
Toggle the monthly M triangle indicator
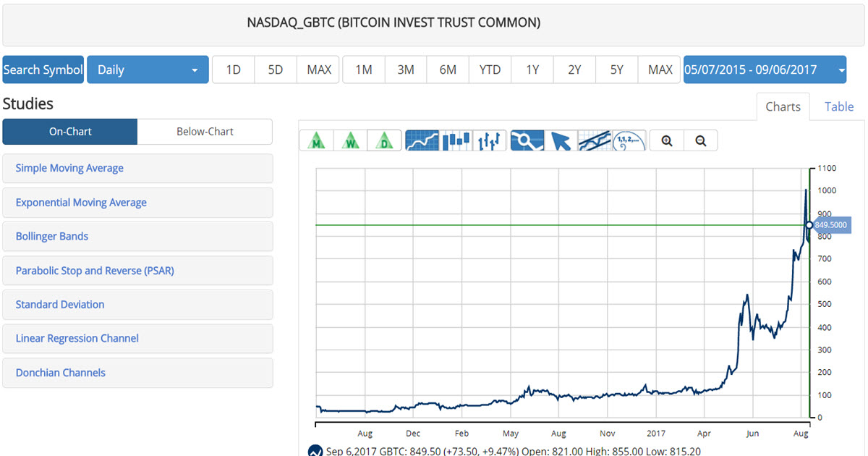pyautogui.click(x=317, y=140)
